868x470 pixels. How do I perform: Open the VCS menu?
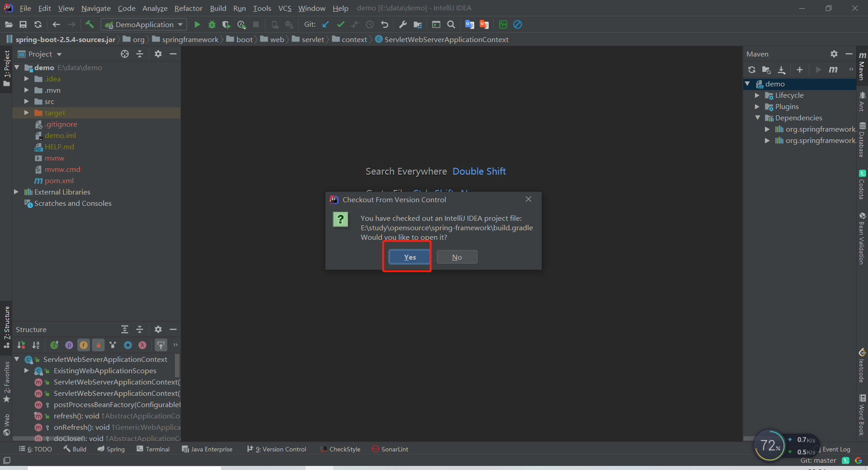(x=285, y=8)
